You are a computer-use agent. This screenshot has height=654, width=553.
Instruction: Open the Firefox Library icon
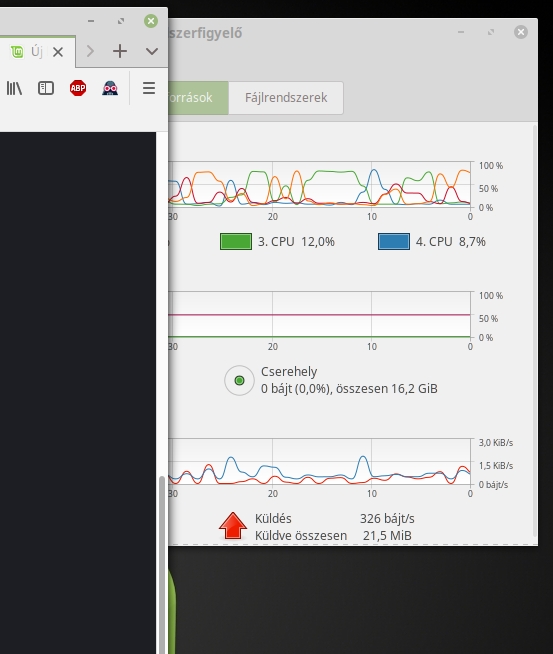pyautogui.click(x=14, y=88)
